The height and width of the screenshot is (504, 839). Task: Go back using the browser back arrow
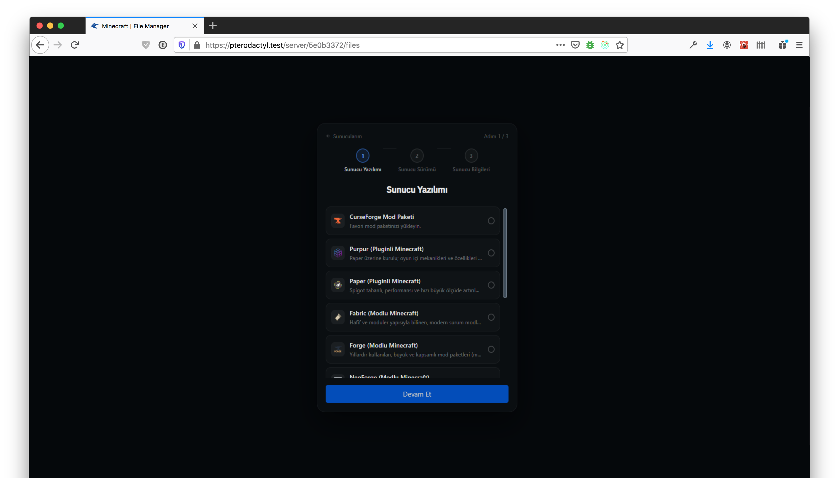pyautogui.click(x=40, y=45)
